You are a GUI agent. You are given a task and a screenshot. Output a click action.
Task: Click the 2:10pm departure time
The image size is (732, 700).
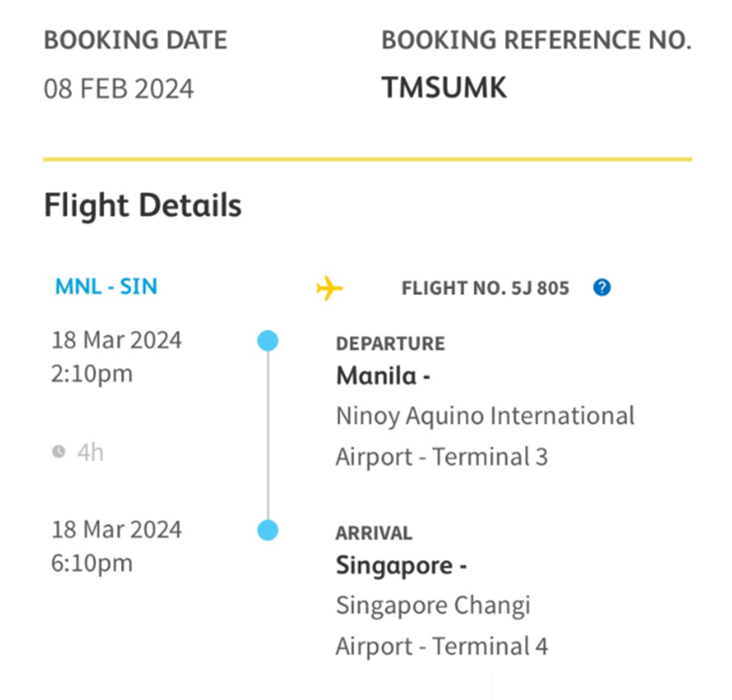tap(92, 373)
